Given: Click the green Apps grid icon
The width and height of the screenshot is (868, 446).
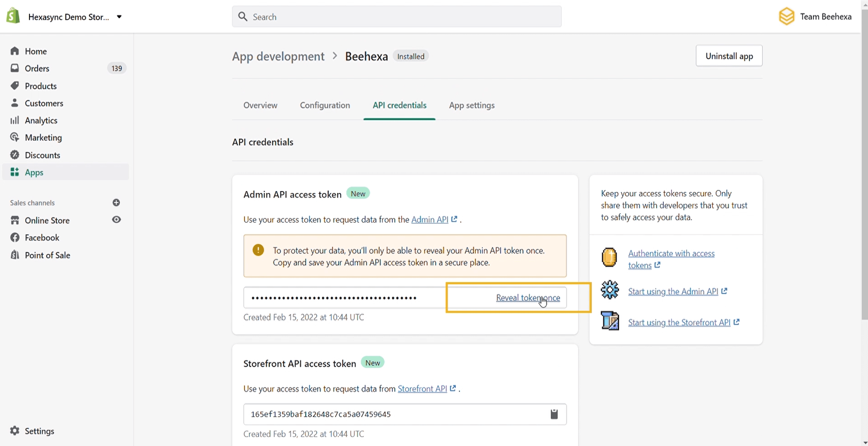Looking at the screenshot, I should coord(15,172).
